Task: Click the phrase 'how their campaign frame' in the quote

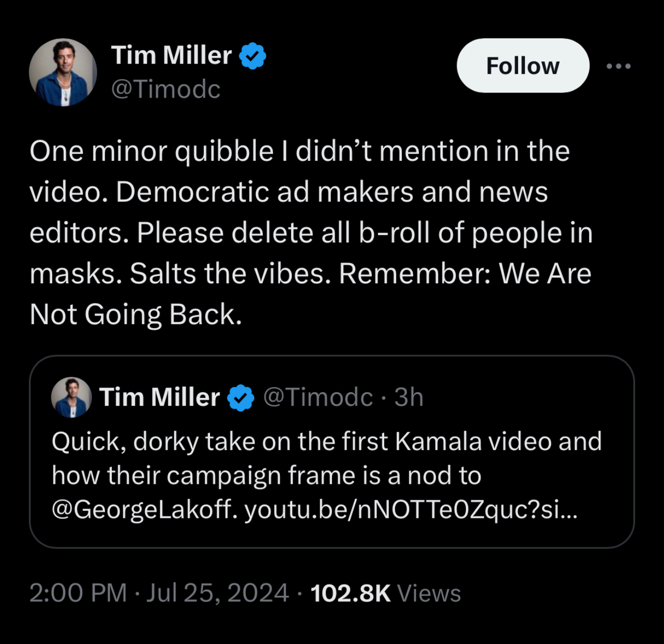Action: (203, 476)
